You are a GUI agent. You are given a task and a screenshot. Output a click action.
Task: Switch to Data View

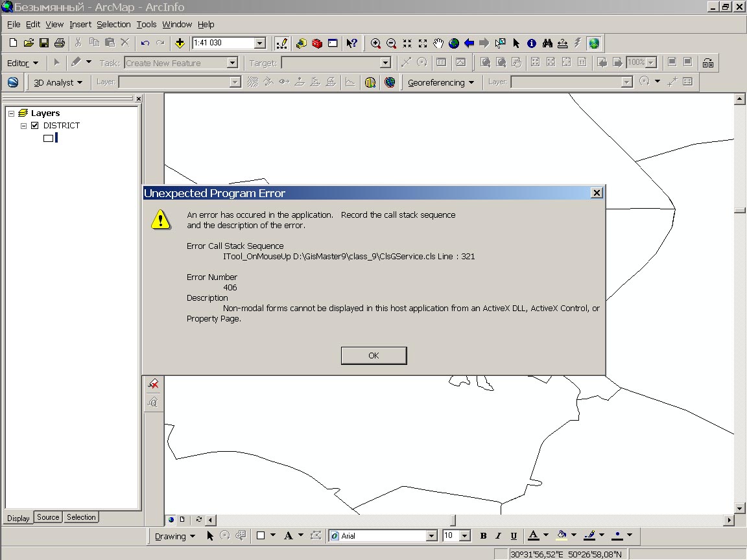pyautogui.click(x=171, y=520)
